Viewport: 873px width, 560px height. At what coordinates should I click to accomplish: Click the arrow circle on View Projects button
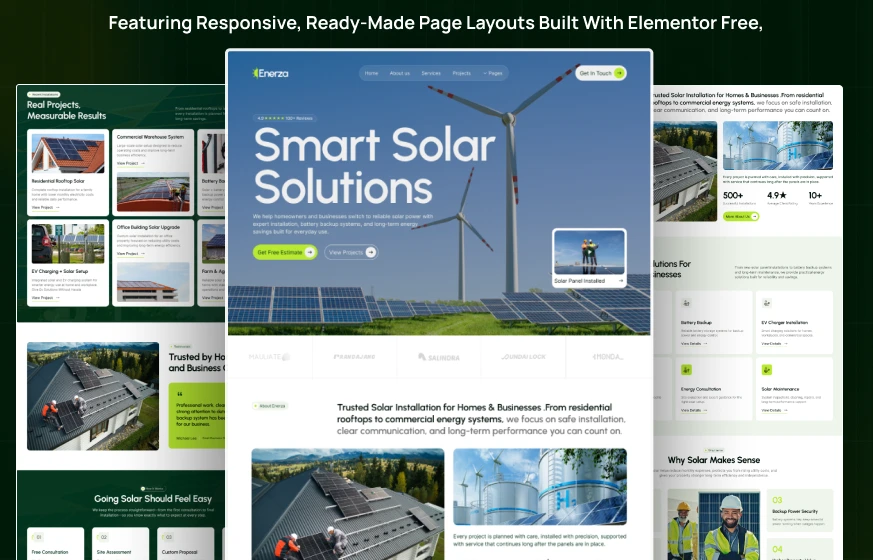coord(371,252)
